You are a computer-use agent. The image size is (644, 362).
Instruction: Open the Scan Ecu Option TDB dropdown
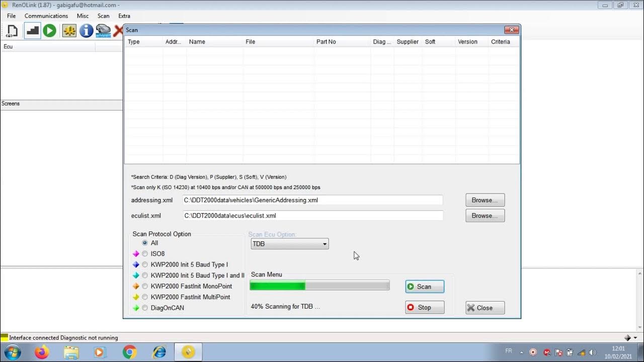tap(290, 244)
